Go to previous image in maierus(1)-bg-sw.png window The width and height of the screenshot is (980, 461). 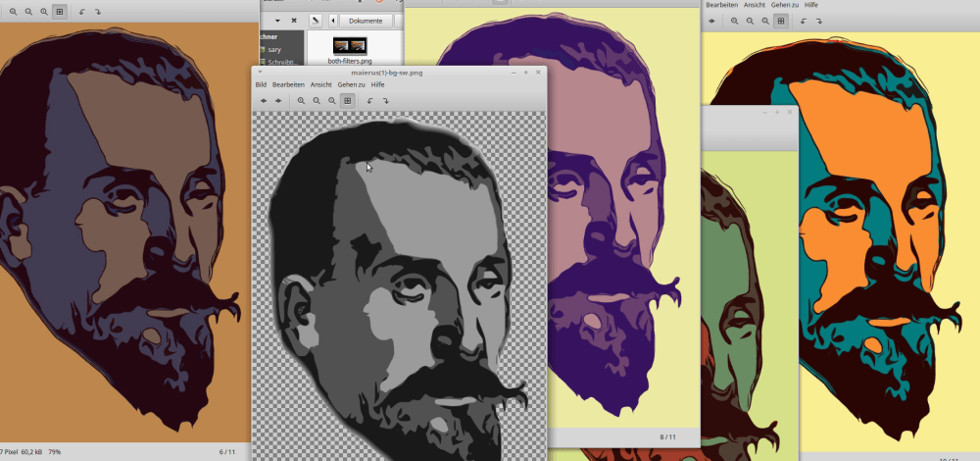coord(263,100)
